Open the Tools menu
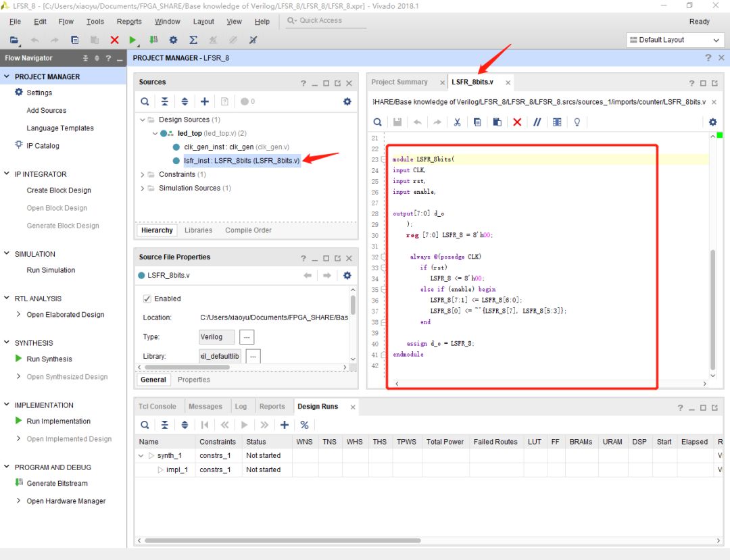The image size is (730, 560). pyautogui.click(x=95, y=22)
